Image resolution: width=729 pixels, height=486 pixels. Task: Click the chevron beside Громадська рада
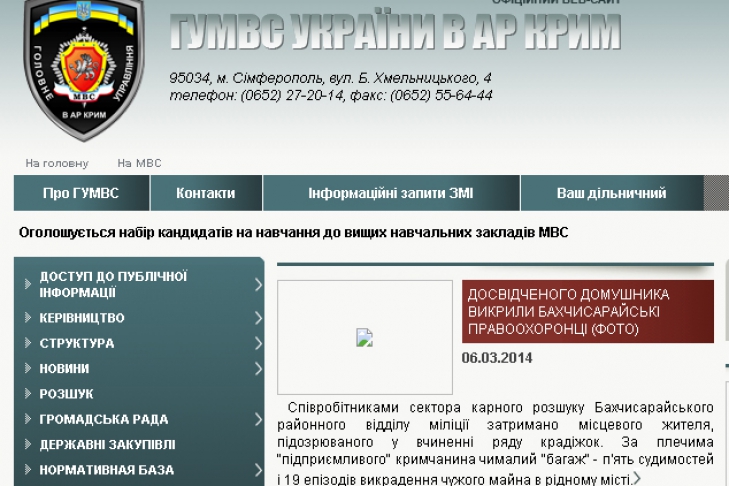click(258, 419)
